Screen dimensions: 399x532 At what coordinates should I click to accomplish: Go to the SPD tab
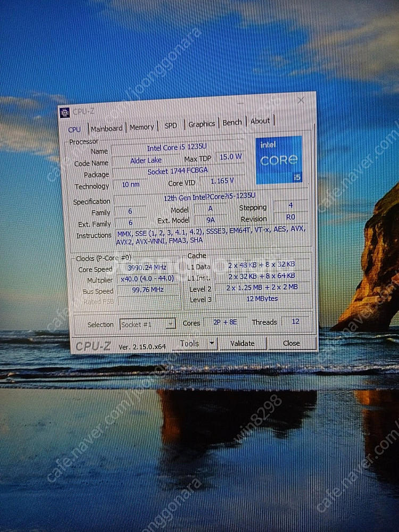pyautogui.click(x=171, y=126)
